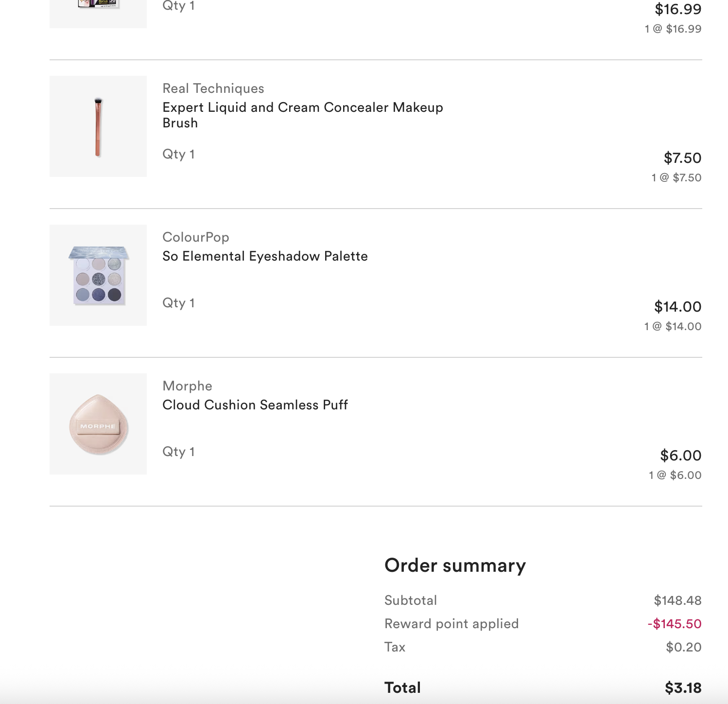Select the $148.48 subtotal amount
The image size is (728, 704).
coord(677,600)
